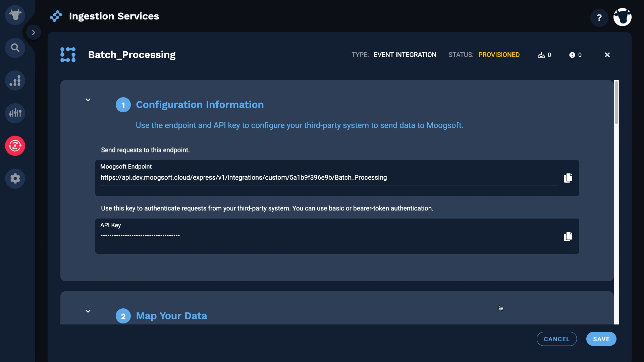
Task: Copy the Moogsoft Endpoint URL
Action: point(568,178)
